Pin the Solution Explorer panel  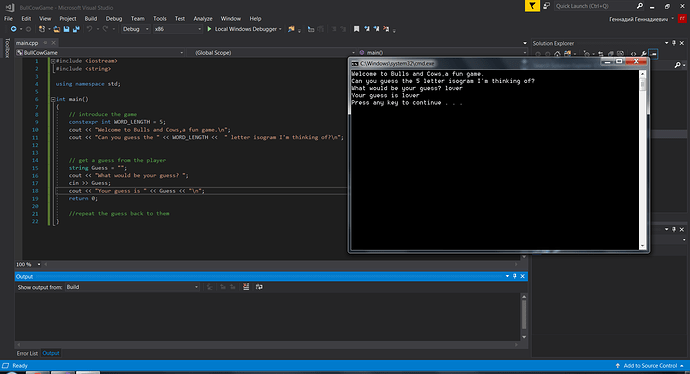coord(674,43)
